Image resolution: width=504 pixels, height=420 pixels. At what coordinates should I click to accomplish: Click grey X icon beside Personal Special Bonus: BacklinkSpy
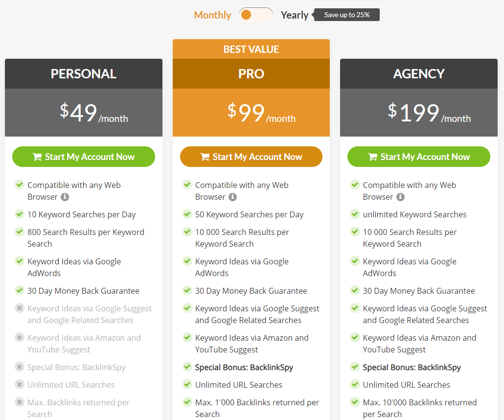point(20,367)
